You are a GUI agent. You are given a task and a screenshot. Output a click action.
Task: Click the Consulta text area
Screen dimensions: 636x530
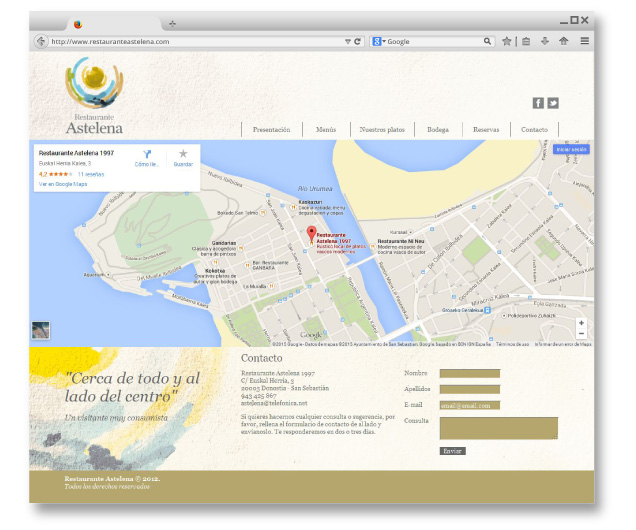coord(499,428)
